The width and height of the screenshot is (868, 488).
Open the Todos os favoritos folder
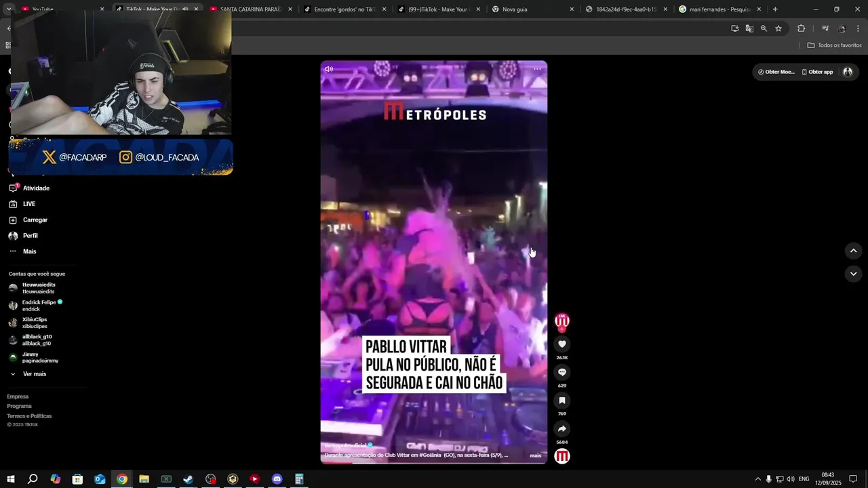click(x=834, y=45)
